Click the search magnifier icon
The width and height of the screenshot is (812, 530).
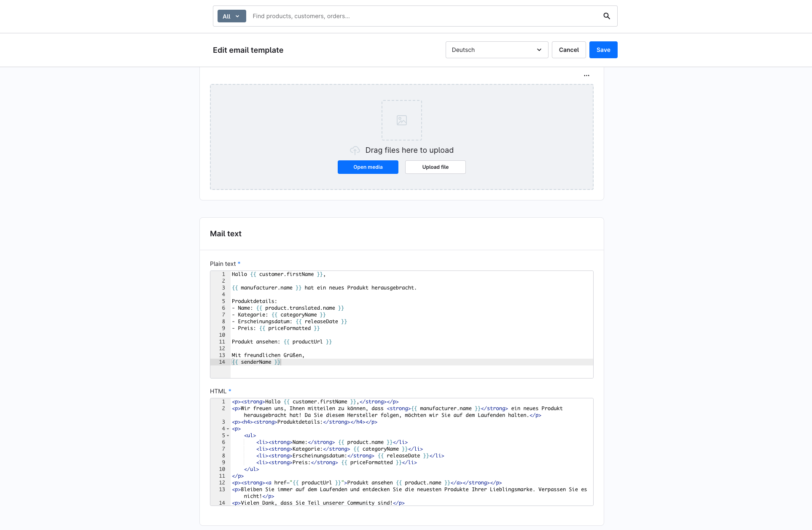click(607, 16)
